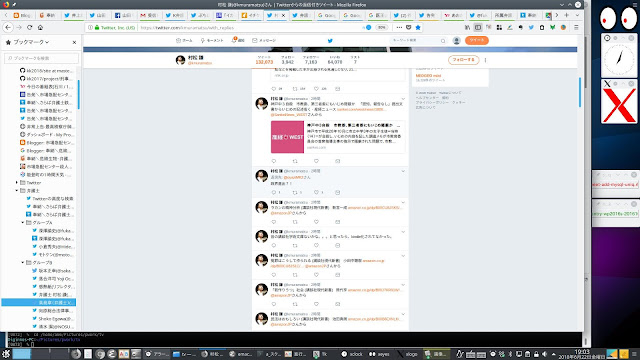Image resolution: width=640 pixels, height=360 pixels.
Task: Open Twitter Moments nav item
Action: pos(212,40)
